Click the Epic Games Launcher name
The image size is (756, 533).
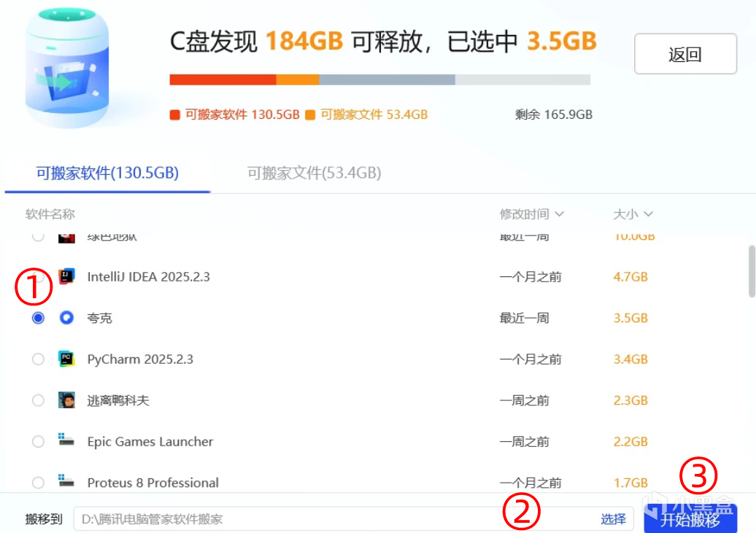click(150, 441)
